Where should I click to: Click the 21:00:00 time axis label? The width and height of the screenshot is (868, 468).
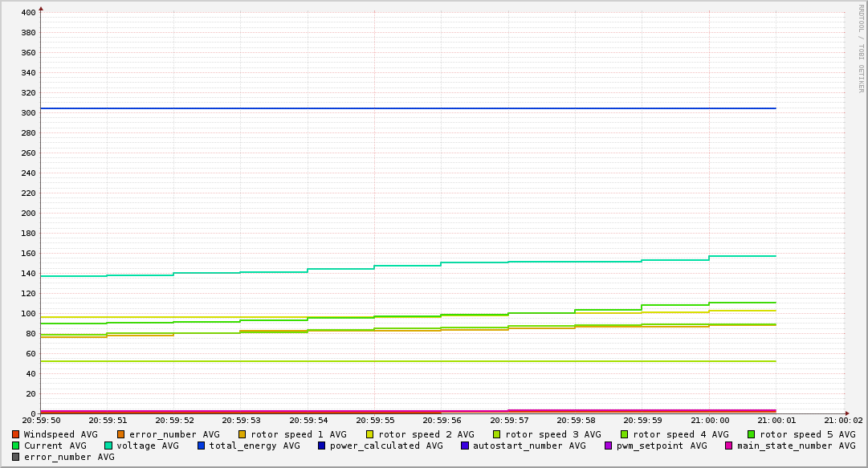point(707,420)
